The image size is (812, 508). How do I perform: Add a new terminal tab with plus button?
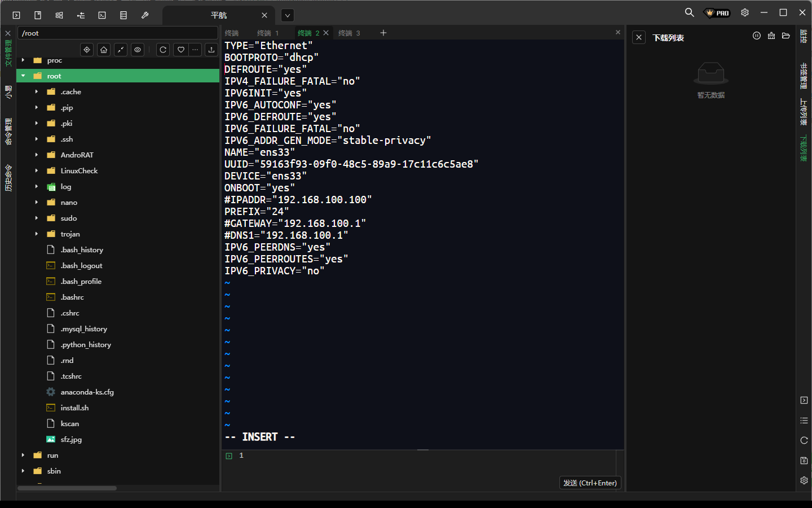pos(383,33)
